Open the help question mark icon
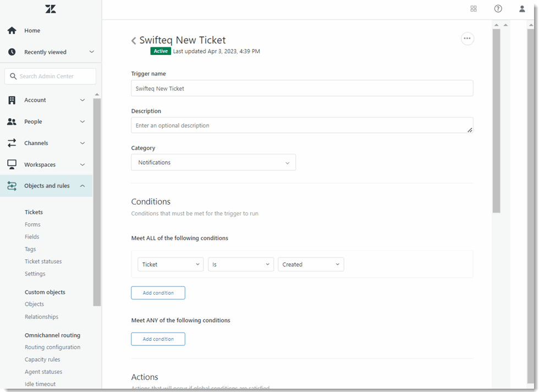 click(498, 9)
